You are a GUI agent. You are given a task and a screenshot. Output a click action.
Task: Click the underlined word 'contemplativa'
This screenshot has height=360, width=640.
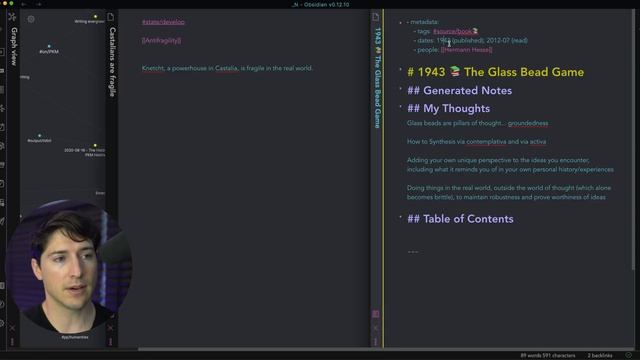point(486,142)
